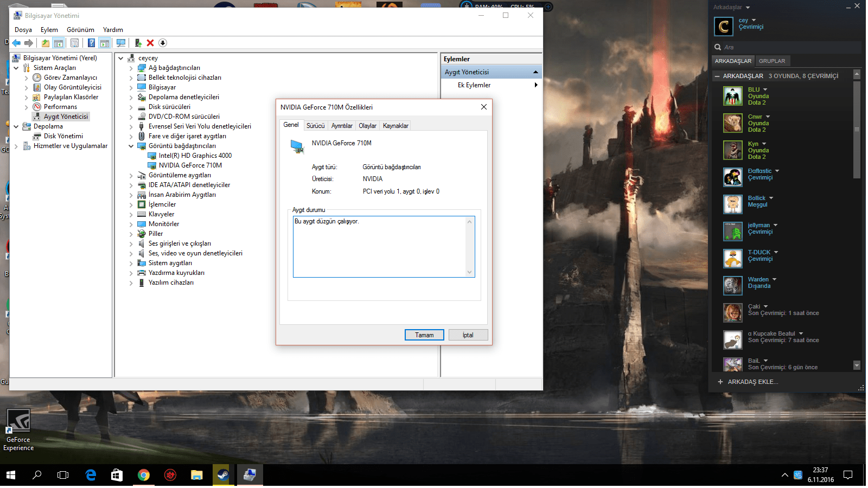Switch to GRUPLAR tab in Steam friends
868x488 pixels.
[772, 61]
